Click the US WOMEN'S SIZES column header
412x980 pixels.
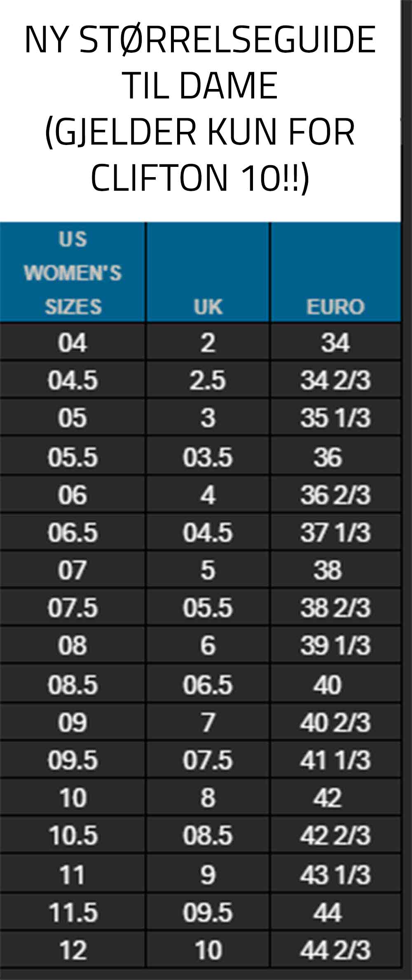pyautogui.click(x=73, y=272)
